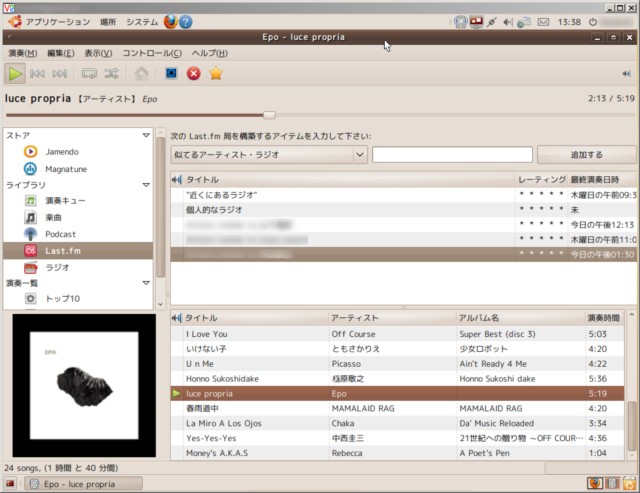Toggle repeat mode
Image resolution: width=640 pixels, height=493 pixels.
[x=89, y=73]
